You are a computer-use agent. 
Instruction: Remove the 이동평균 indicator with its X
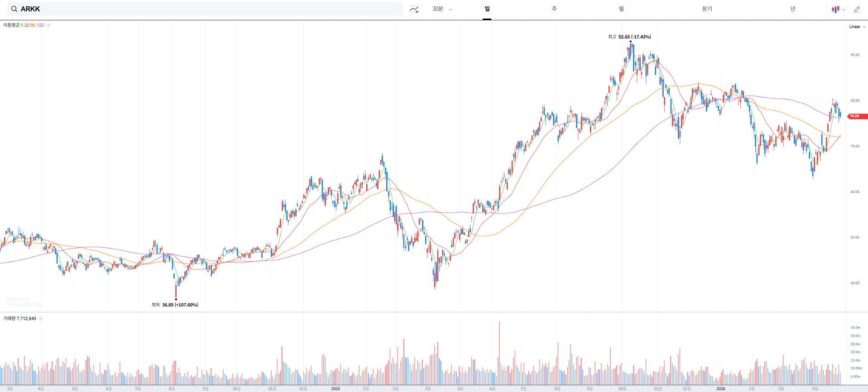click(48, 25)
